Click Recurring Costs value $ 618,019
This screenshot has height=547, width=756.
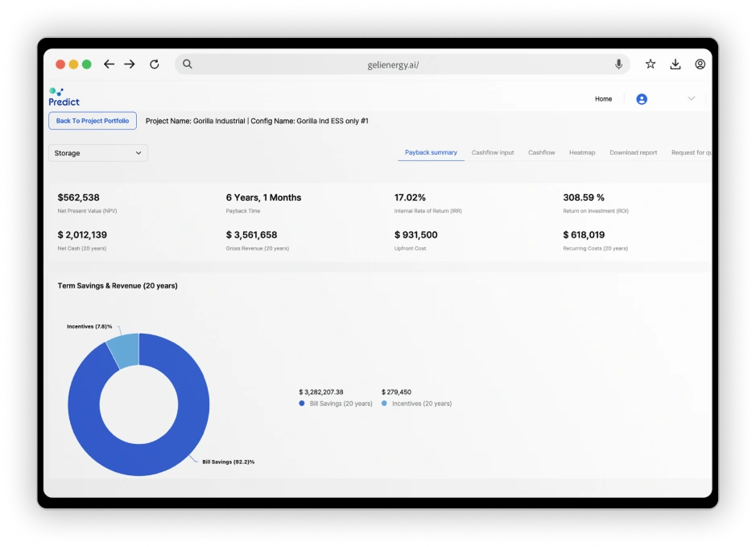point(584,235)
